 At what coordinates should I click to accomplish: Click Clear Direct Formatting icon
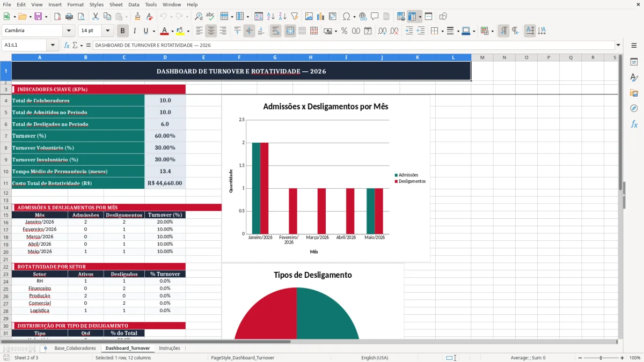pyautogui.click(x=149, y=17)
